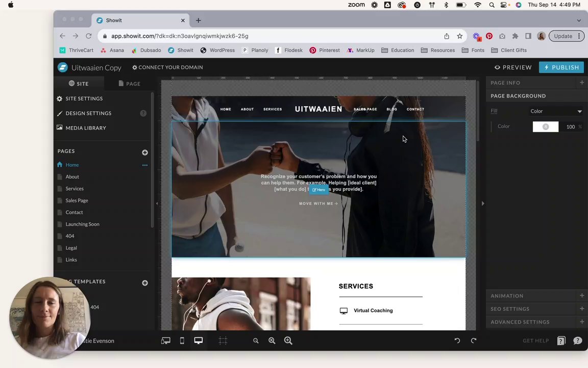Click the canvas vertical scrollbar

(x=477, y=111)
